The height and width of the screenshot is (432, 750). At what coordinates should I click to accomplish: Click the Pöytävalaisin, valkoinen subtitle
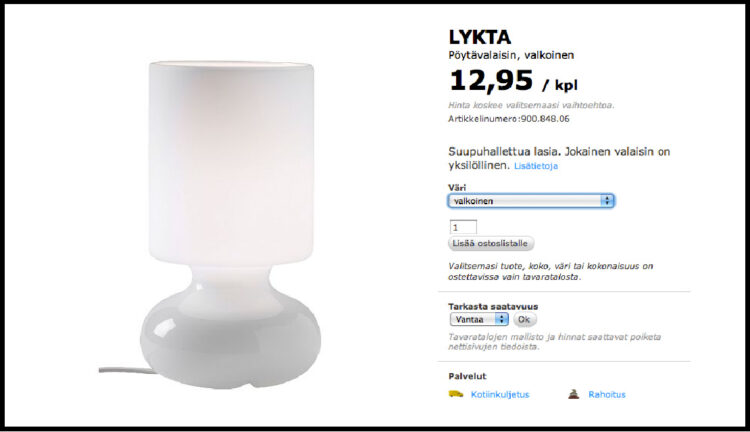click(x=511, y=55)
